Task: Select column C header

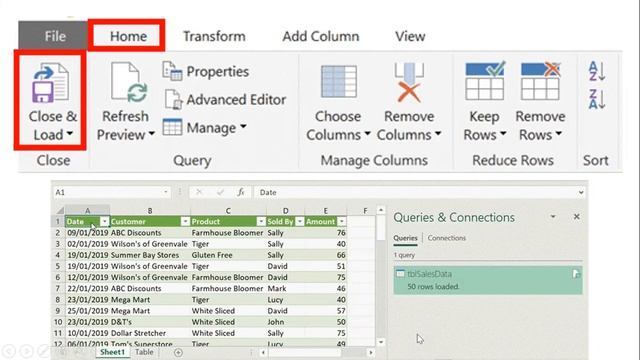Action: point(228,211)
